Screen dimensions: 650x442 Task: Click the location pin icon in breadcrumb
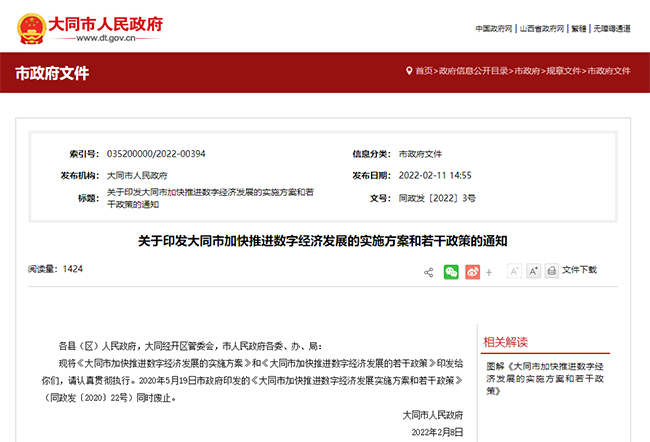tap(409, 71)
